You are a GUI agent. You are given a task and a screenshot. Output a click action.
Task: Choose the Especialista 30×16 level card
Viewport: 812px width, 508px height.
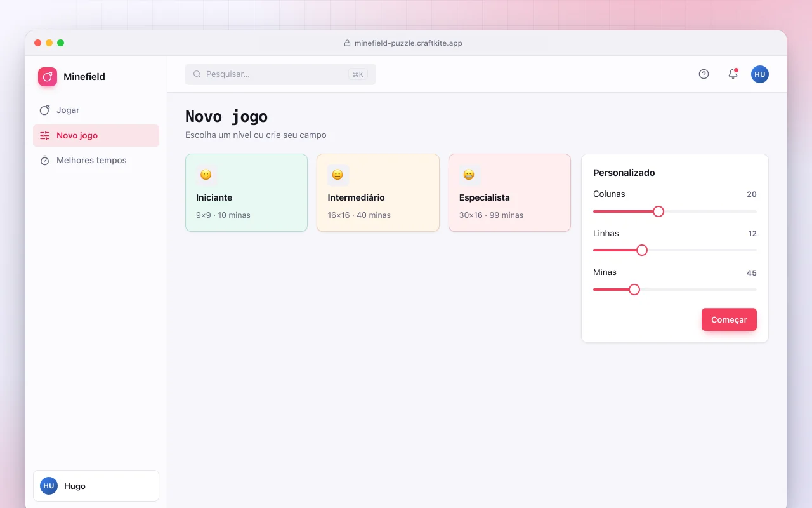tap(509, 193)
